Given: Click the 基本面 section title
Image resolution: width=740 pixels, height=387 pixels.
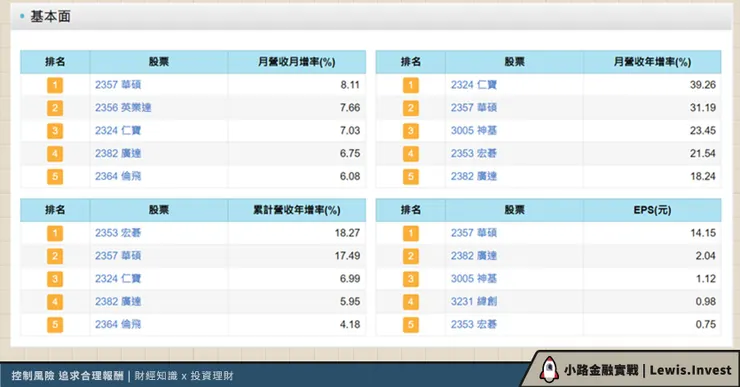Looking at the screenshot, I should pyautogui.click(x=50, y=17).
